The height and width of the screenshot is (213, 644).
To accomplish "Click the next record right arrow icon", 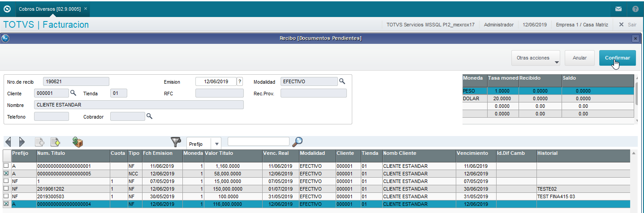I will pos(22,142).
